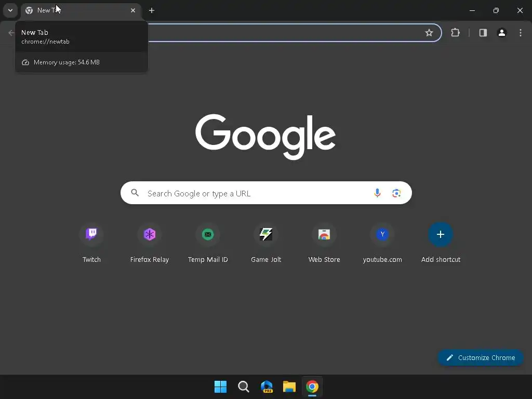Click the memory gauge icon in hover card
This screenshot has width=532, height=399.
click(x=25, y=62)
